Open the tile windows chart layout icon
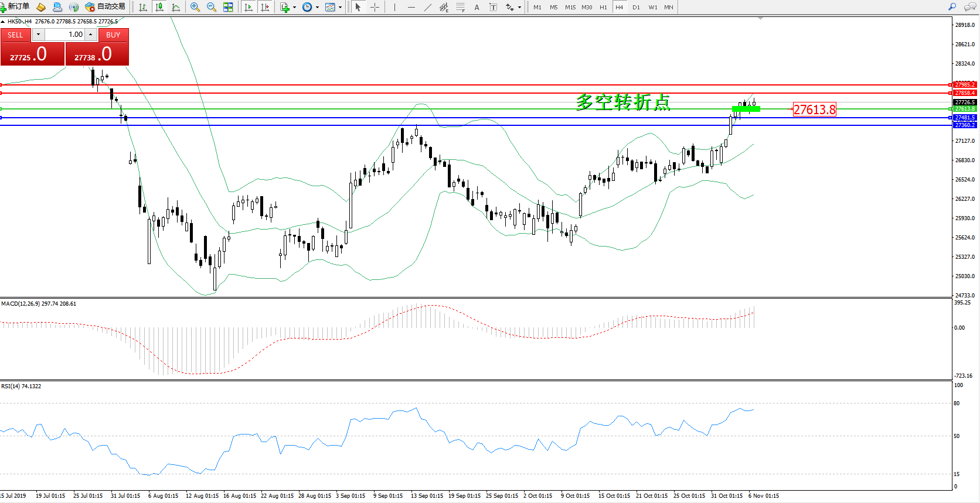This screenshot has width=980, height=503. [228, 7]
